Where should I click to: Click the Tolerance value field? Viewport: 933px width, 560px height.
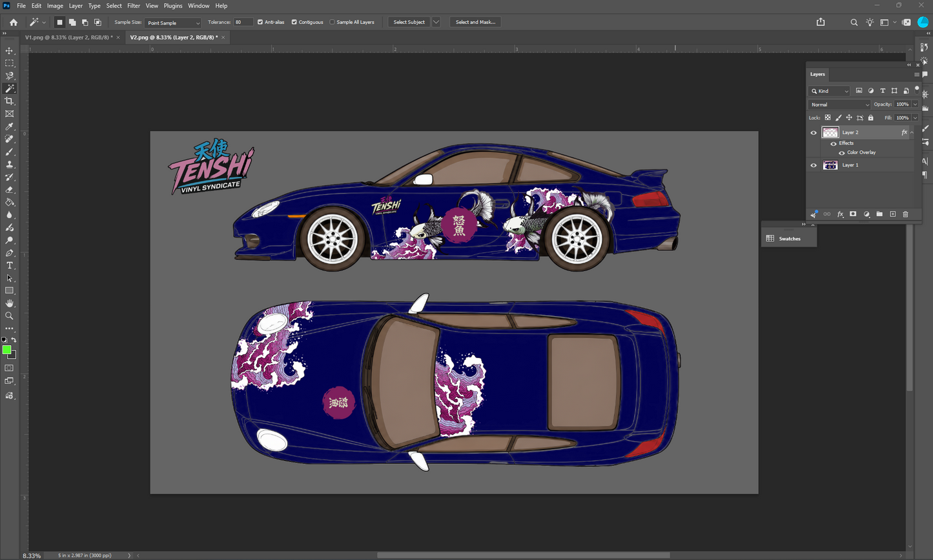click(243, 22)
